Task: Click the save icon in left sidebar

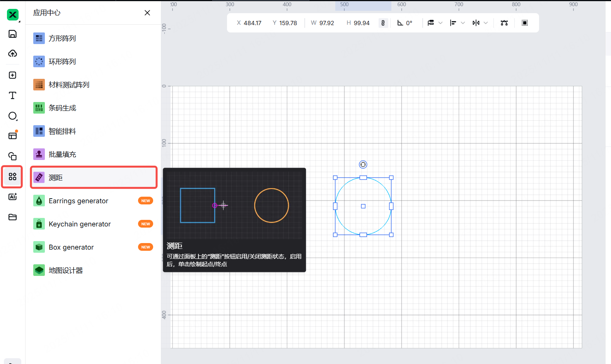Action: coord(12,34)
